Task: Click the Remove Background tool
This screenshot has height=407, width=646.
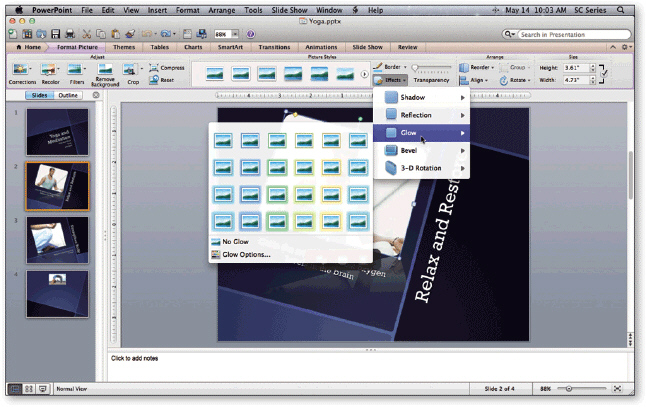Action: pyautogui.click(x=105, y=75)
